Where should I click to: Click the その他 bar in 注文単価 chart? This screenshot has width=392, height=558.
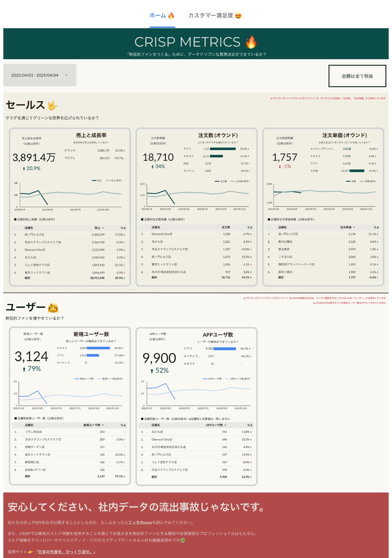[357, 171]
